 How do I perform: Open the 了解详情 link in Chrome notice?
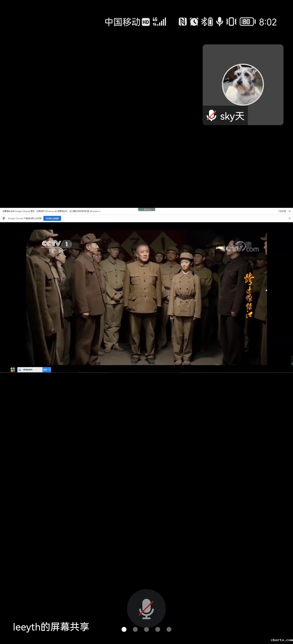point(282,211)
